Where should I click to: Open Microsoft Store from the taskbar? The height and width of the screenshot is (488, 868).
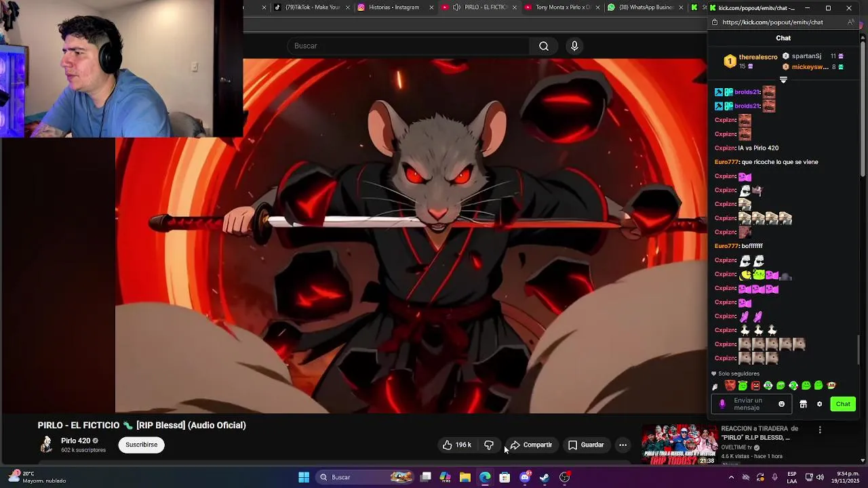(505, 477)
